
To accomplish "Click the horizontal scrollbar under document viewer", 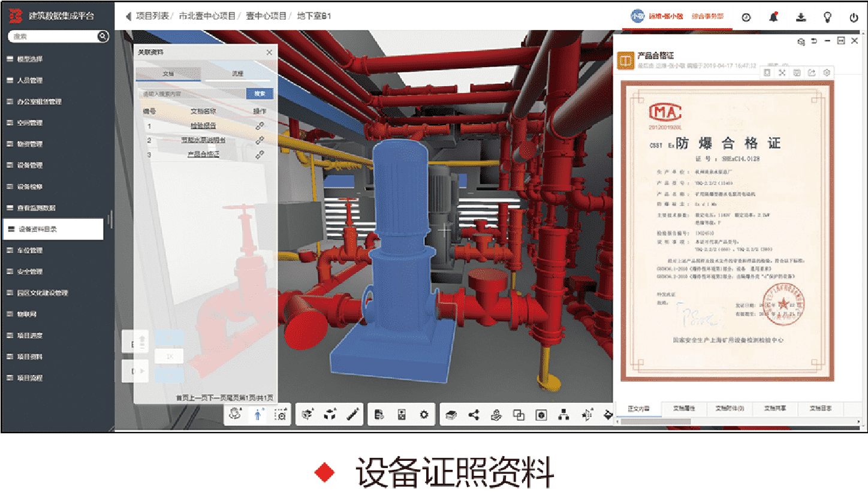I will click(x=719, y=422).
